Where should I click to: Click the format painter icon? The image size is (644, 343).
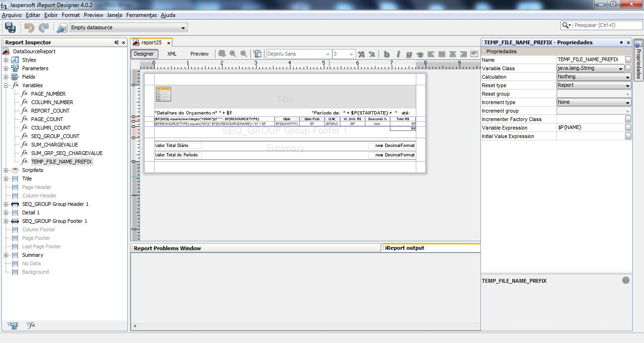tap(257, 54)
